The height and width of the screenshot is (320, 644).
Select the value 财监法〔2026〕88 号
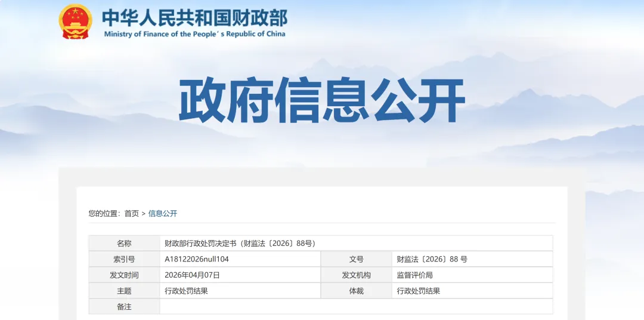[432, 259]
